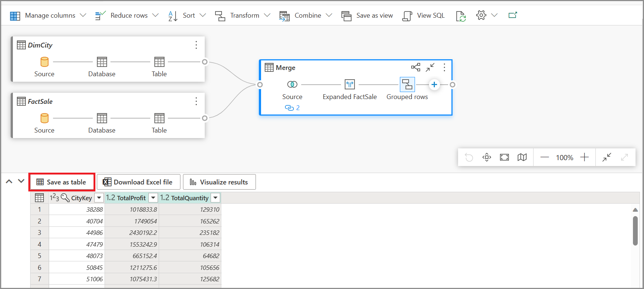This screenshot has width=644, height=289.
Task: Click the CityKey data type icon
Action: 54,198
